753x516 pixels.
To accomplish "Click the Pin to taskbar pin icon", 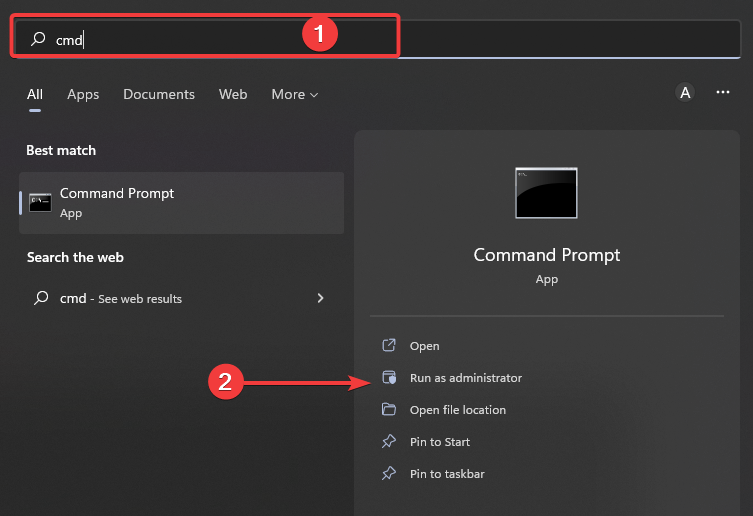I will point(389,474).
